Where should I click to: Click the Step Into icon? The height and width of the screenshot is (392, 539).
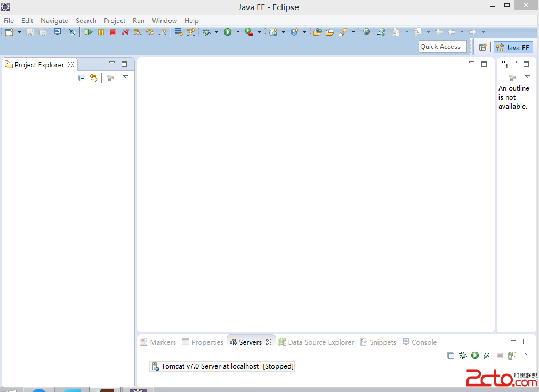pyautogui.click(x=138, y=32)
